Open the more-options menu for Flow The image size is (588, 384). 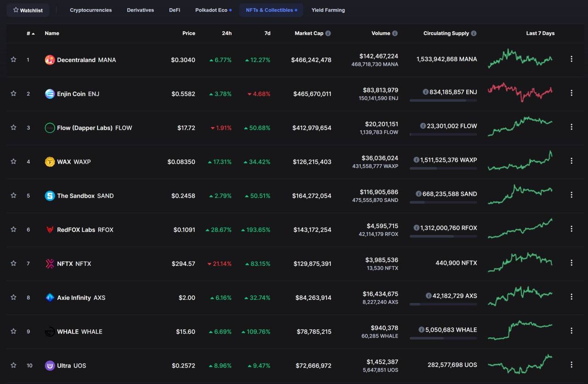pos(571,127)
